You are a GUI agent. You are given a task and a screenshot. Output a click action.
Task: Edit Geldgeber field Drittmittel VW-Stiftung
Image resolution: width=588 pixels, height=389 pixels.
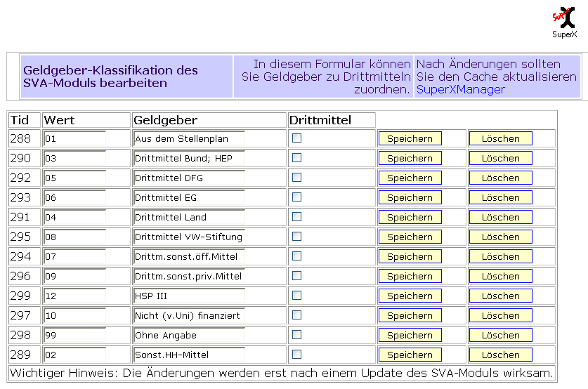click(189, 237)
